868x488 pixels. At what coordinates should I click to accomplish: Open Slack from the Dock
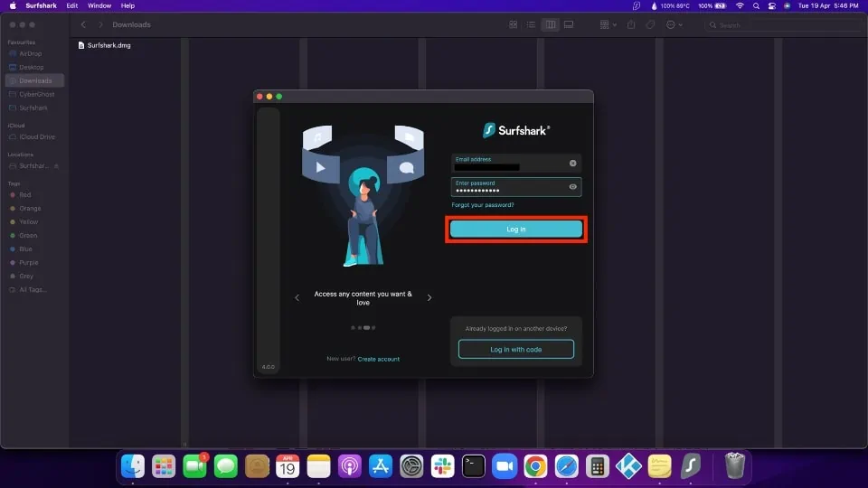point(442,466)
